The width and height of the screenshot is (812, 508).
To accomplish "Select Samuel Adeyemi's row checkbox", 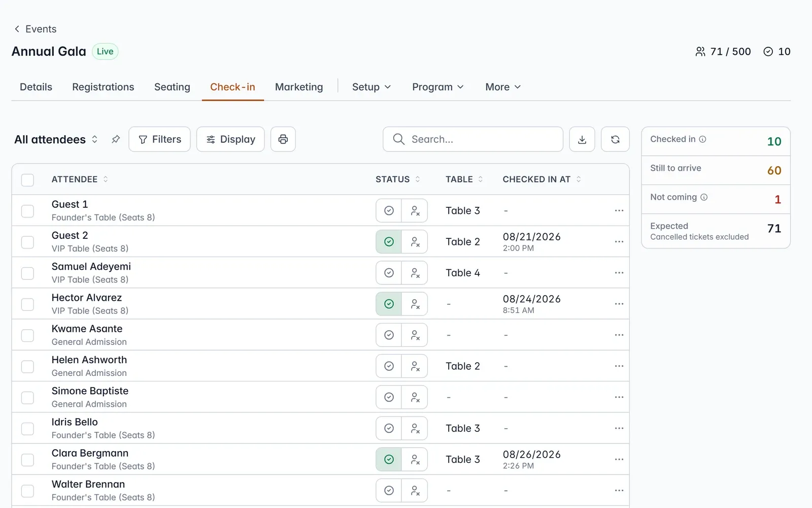I will tap(27, 273).
